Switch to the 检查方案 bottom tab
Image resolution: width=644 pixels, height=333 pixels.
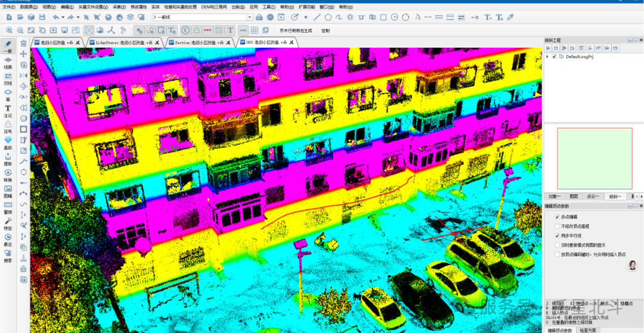[x=588, y=330]
